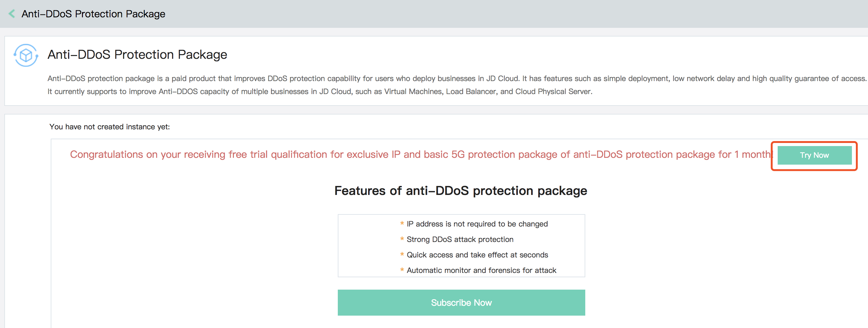The height and width of the screenshot is (328, 868).
Task: Select the Automatic monitor and forensics text
Action: tap(481, 270)
